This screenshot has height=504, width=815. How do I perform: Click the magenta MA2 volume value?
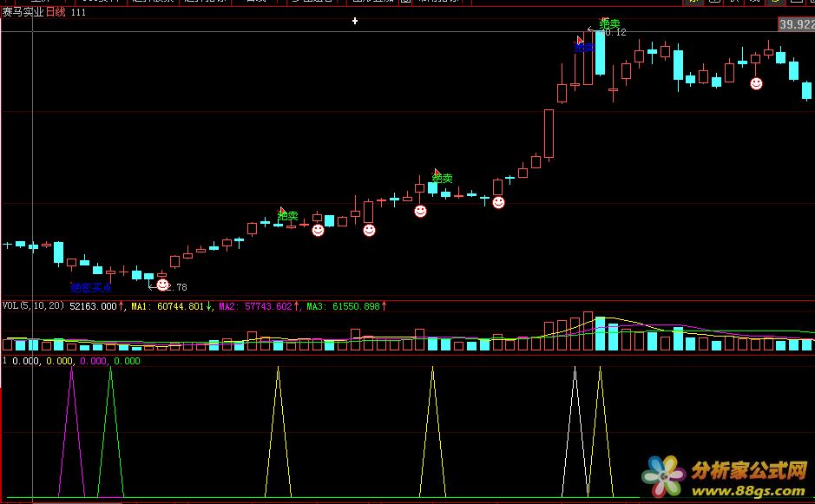click(257, 306)
